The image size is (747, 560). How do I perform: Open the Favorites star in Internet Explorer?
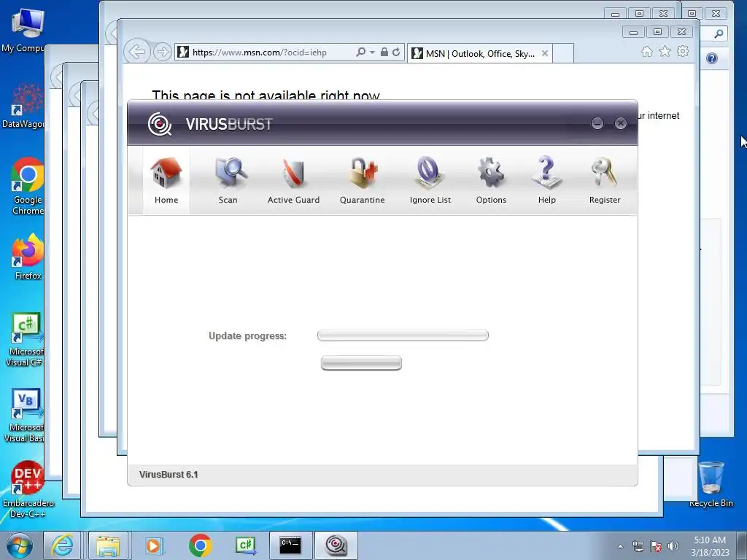(x=665, y=52)
